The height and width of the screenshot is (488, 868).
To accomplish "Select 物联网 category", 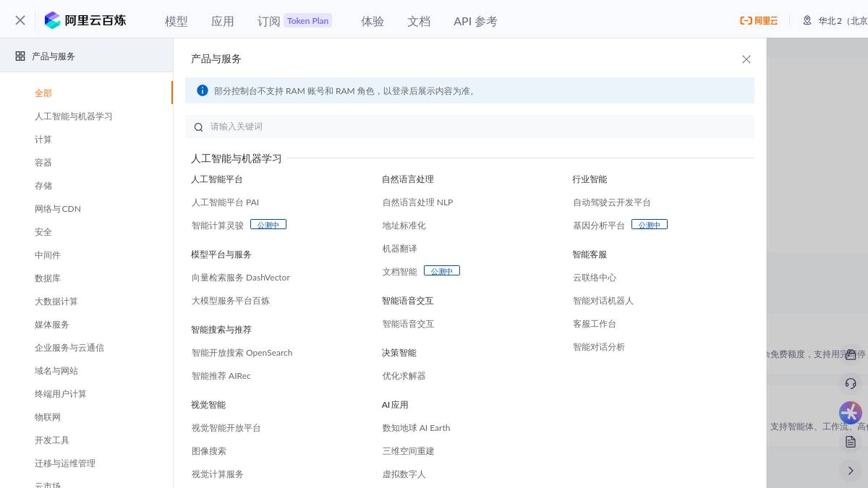I will coord(48,417).
